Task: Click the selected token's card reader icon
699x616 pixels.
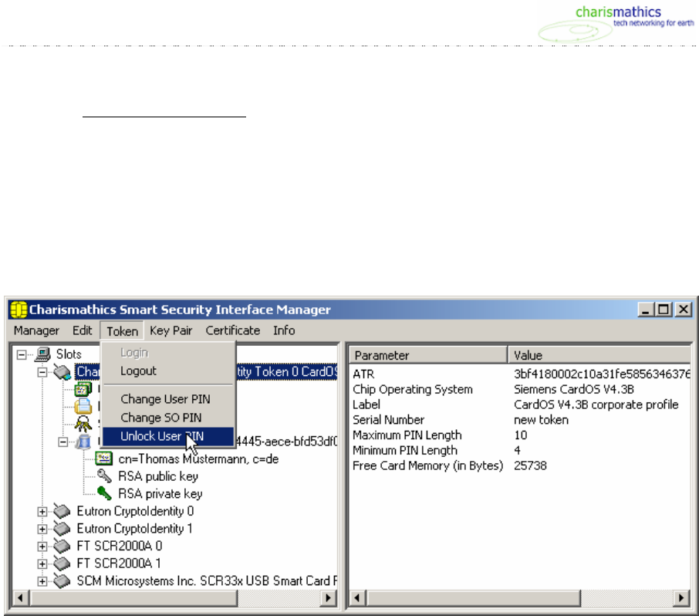Action: click(62, 371)
